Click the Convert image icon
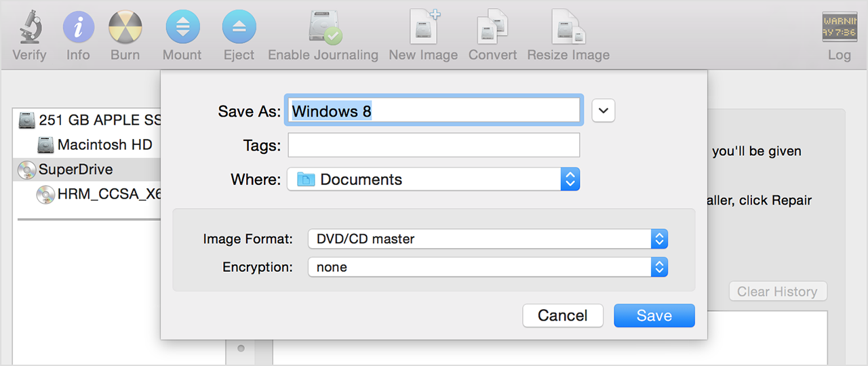 click(493, 27)
